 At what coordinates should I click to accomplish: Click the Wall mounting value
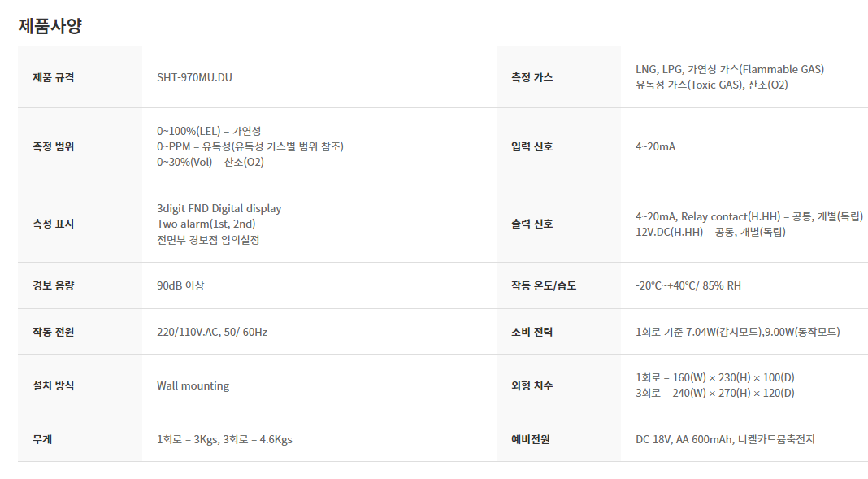click(193, 386)
